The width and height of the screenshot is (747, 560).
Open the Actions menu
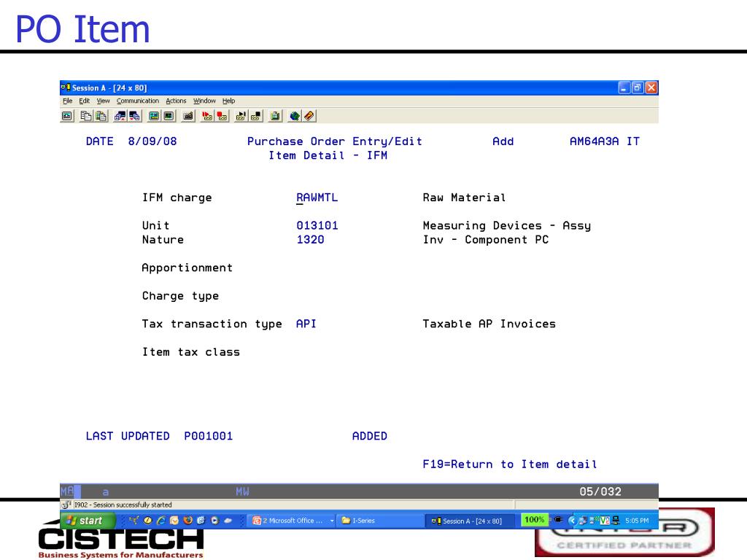176,101
